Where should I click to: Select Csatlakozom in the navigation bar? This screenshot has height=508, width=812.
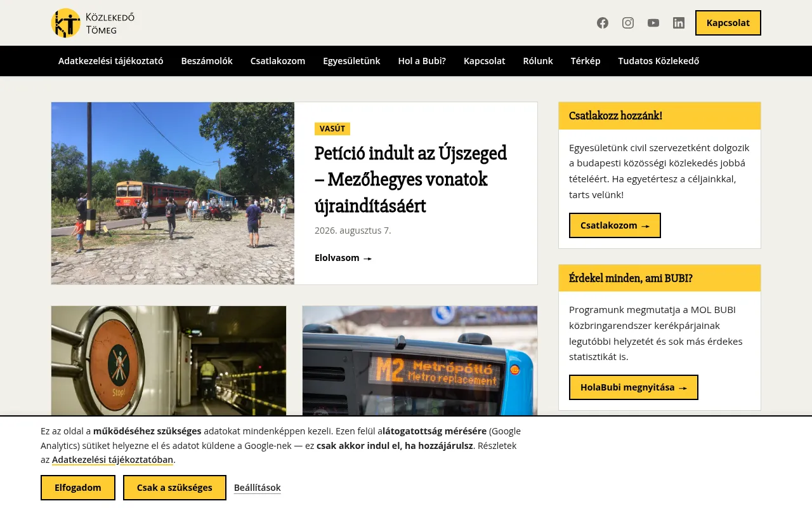click(278, 61)
